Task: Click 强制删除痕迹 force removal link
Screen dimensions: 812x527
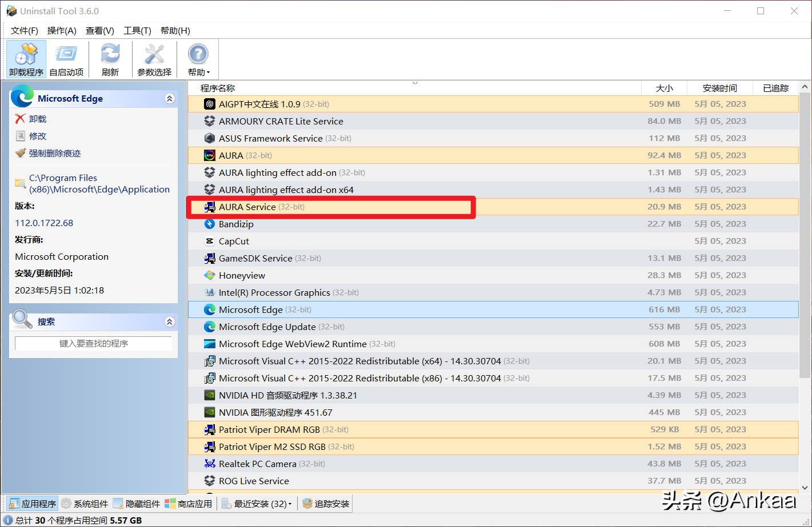Action: pyautogui.click(x=55, y=153)
